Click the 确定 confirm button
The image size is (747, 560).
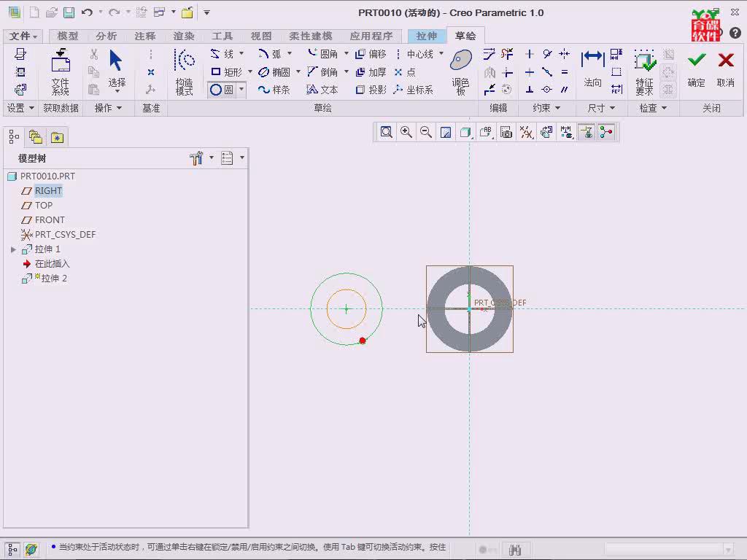(696, 69)
